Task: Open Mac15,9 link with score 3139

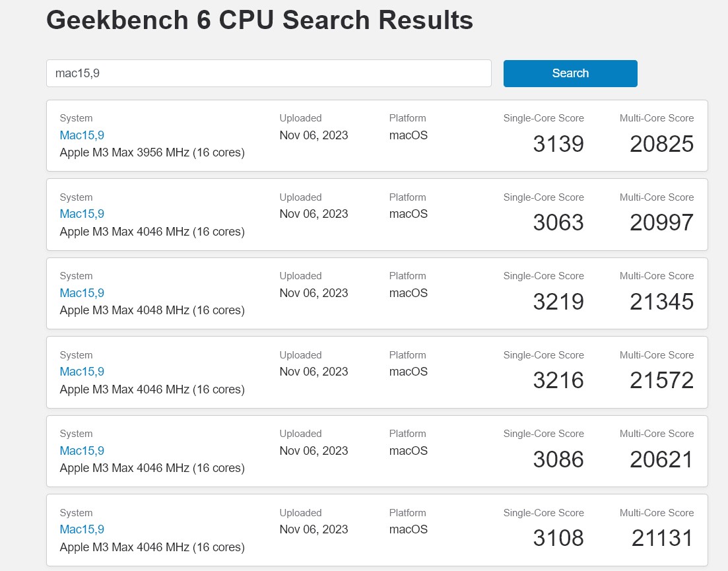Action: point(82,135)
